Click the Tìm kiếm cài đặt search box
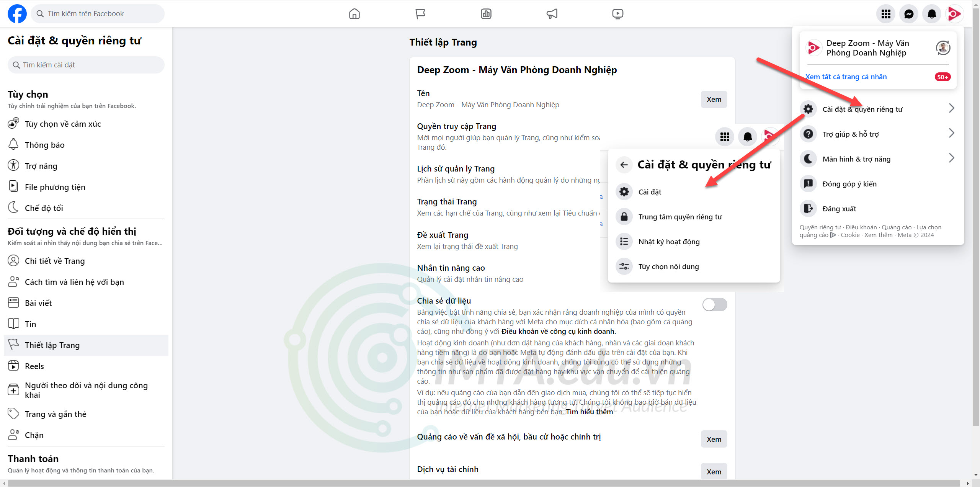The height and width of the screenshot is (487, 980). coord(86,65)
